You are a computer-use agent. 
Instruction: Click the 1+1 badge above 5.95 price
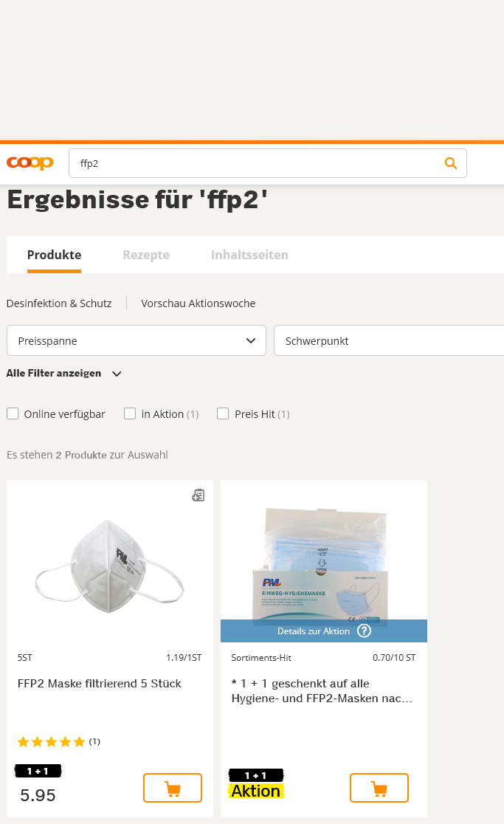point(38,771)
